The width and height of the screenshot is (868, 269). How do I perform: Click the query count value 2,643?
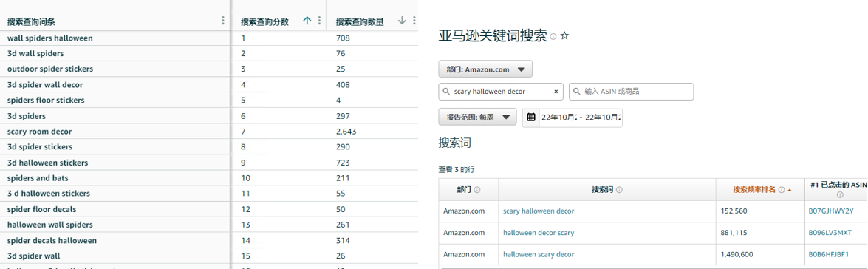click(346, 132)
